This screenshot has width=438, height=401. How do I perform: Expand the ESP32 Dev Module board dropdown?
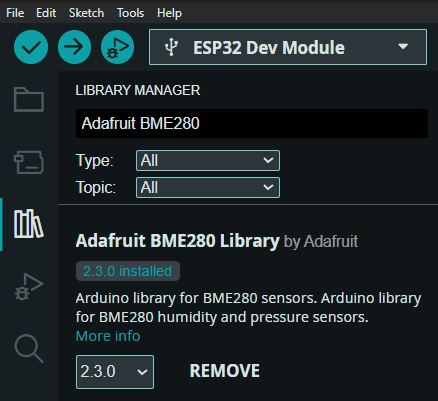(288, 47)
